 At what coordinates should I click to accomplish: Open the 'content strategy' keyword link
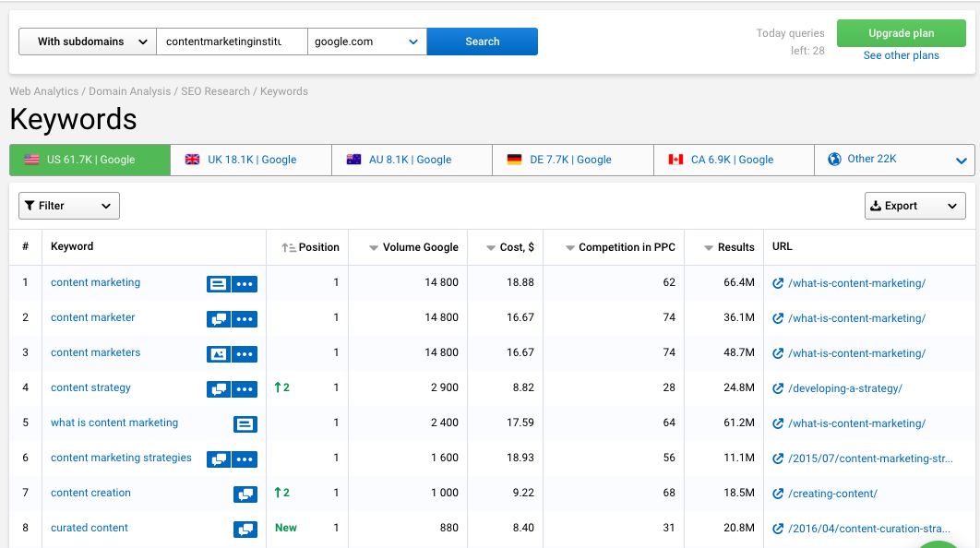tap(90, 387)
